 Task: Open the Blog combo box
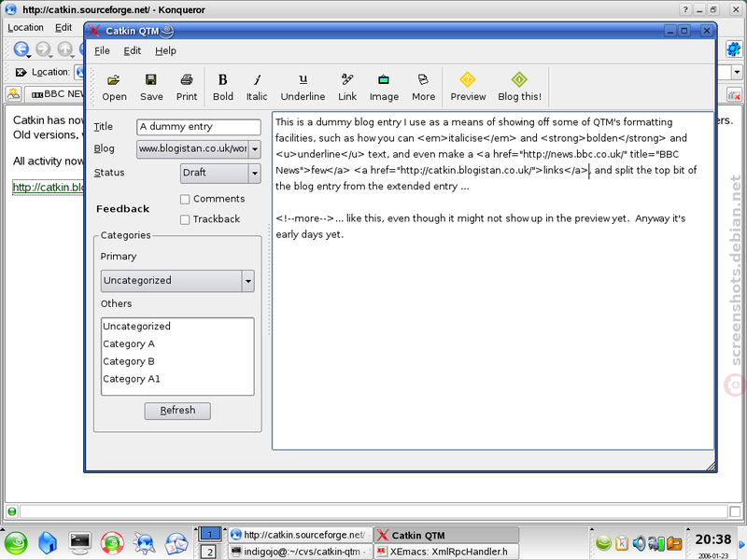pos(198,149)
